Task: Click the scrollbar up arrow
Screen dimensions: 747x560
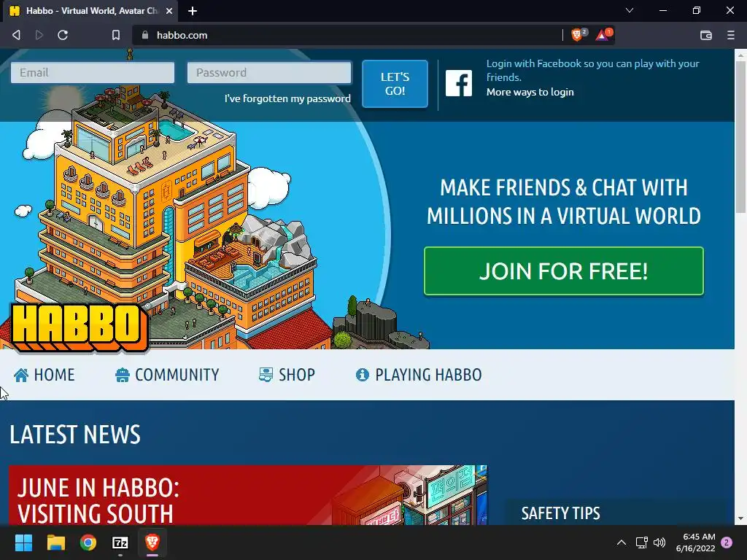Action: [741, 55]
